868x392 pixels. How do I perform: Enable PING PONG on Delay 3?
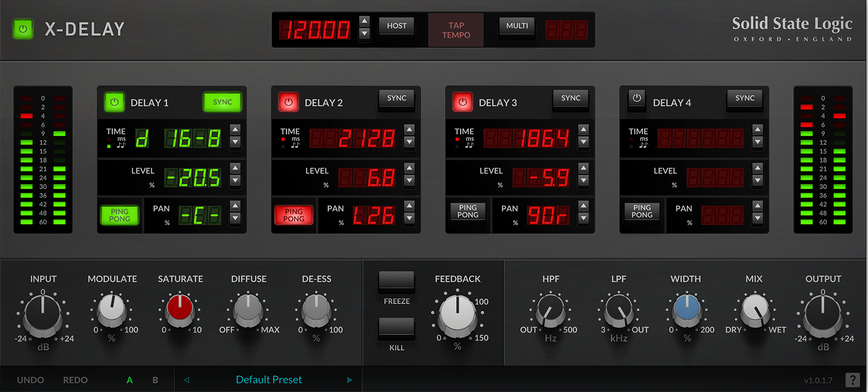coord(468,212)
